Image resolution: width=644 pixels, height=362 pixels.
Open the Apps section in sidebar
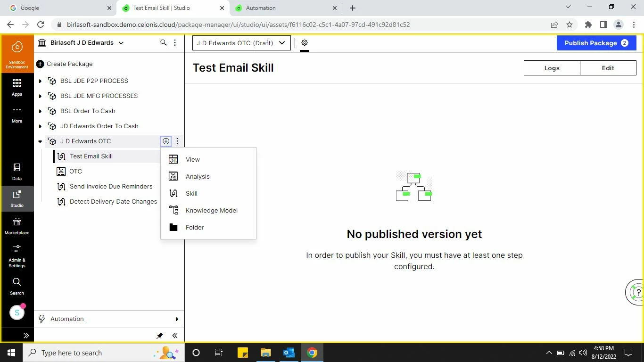tap(17, 87)
